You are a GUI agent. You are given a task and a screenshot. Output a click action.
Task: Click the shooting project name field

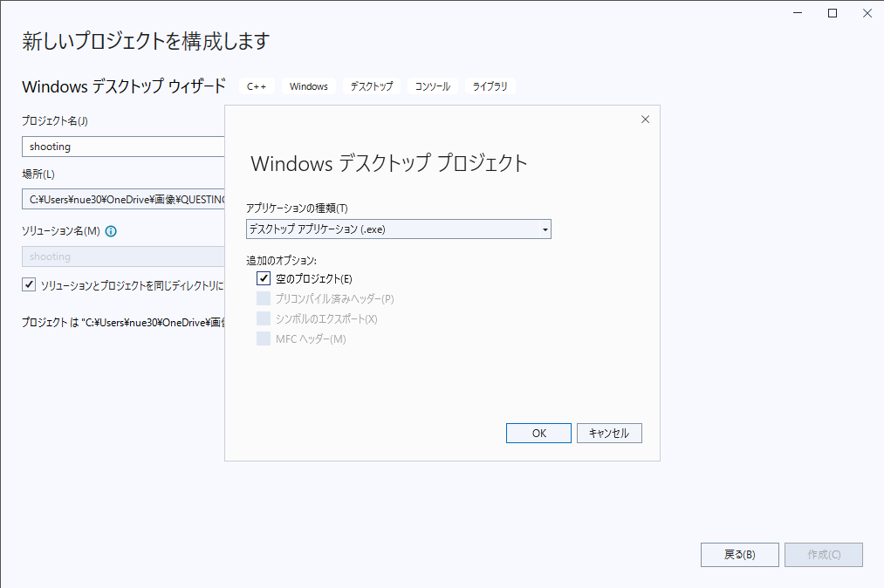tap(122, 146)
